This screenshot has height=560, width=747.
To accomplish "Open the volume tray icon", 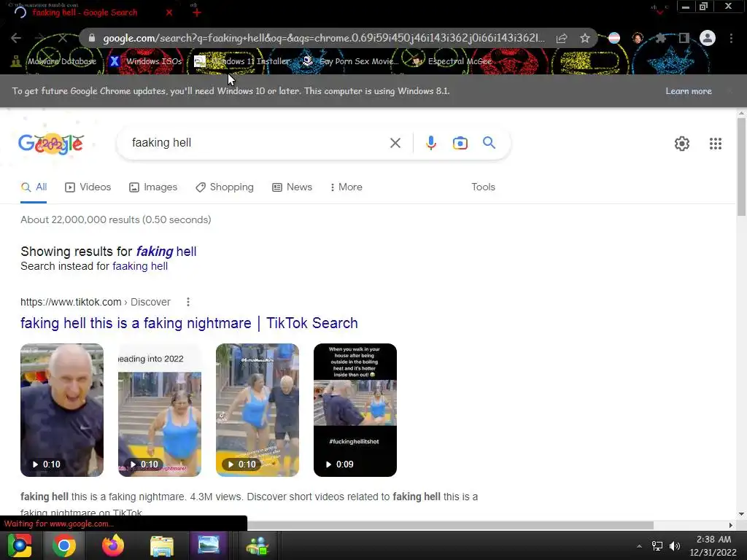I will click(675, 545).
